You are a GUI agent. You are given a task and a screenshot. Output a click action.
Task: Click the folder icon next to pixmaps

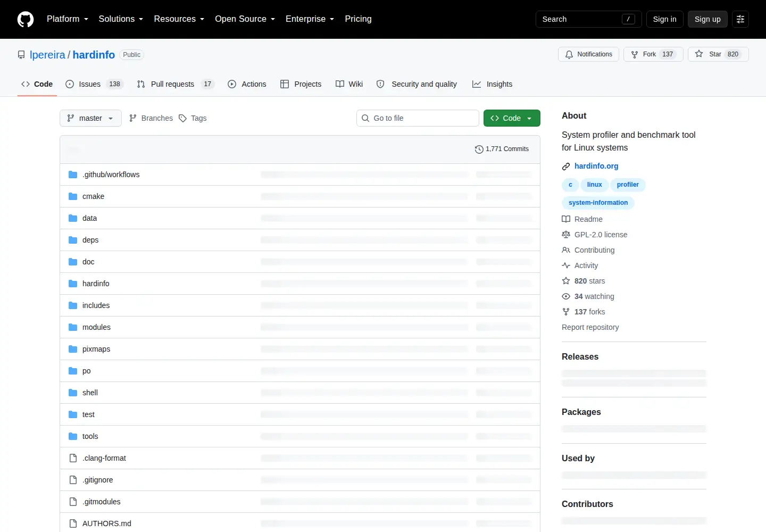[x=73, y=349]
